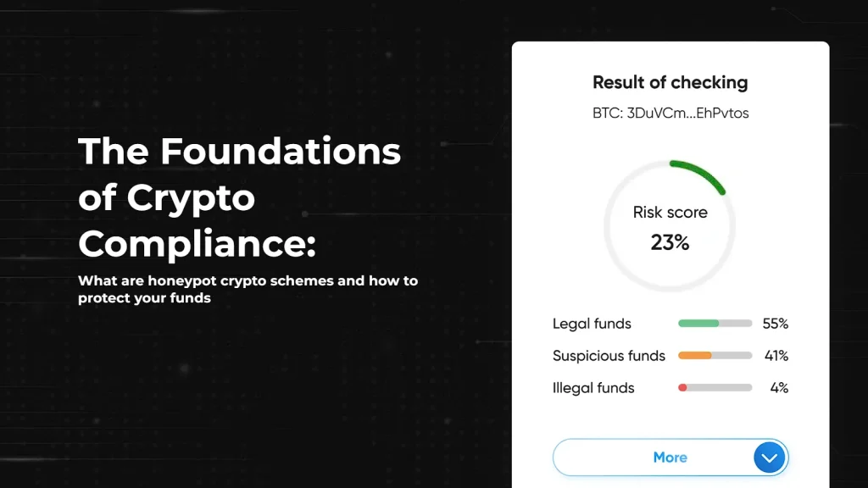Expand details with the More button
Image resolution: width=868 pixels, height=488 pixels.
[x=670, y=457]
